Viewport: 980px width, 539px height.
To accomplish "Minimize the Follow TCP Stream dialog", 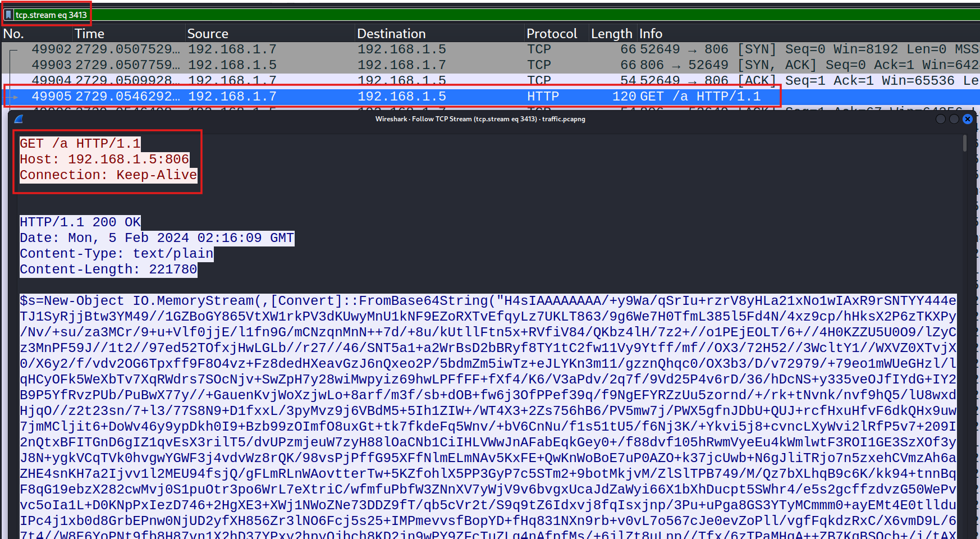I will point(941,119).
